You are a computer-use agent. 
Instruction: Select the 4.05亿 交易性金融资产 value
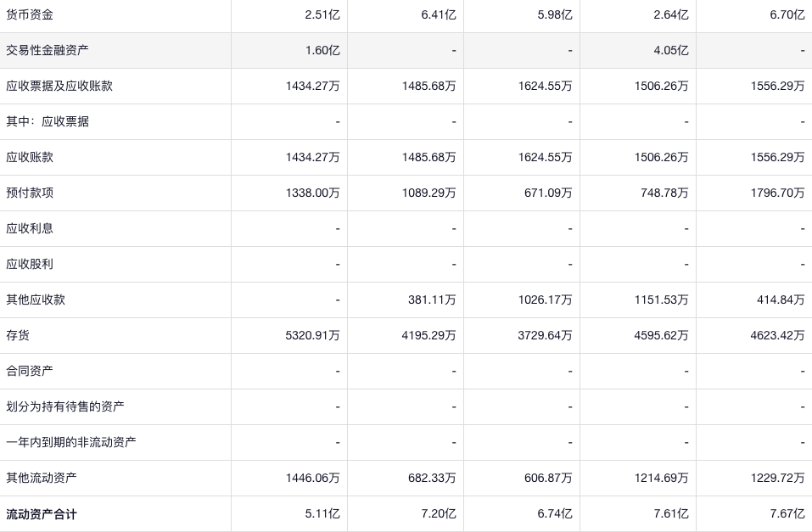671,50
